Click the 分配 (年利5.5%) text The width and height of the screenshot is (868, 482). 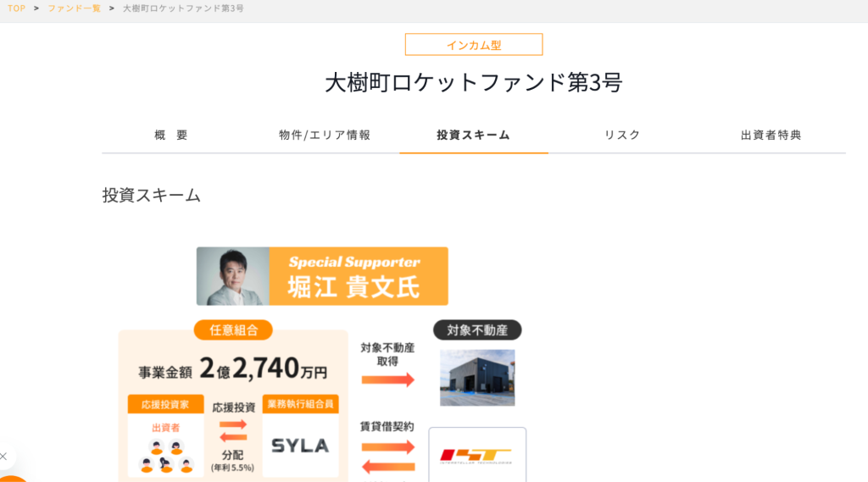point(232,461)
